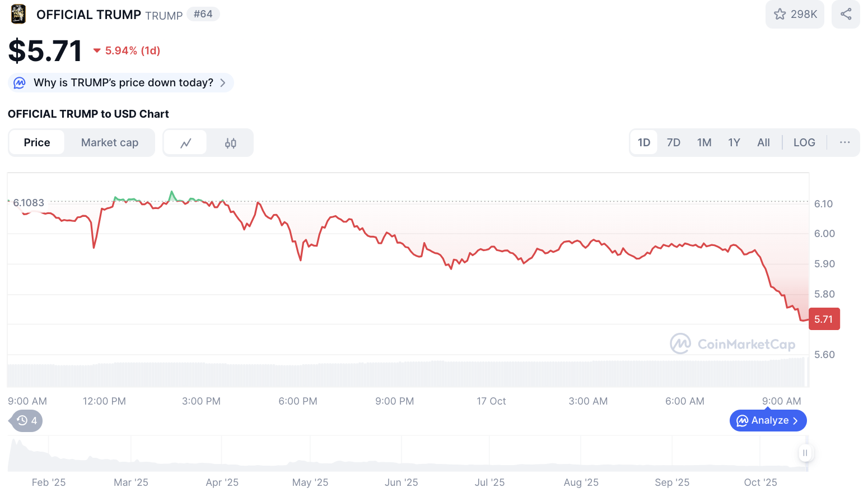This screenshot has width=868, height=492.
Task: Click the #64 rank badge
Action: point(203,14)
